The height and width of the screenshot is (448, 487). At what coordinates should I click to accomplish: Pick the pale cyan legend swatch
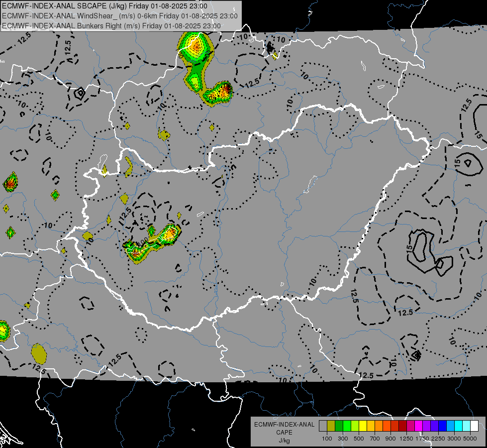[x=466, y=426]
